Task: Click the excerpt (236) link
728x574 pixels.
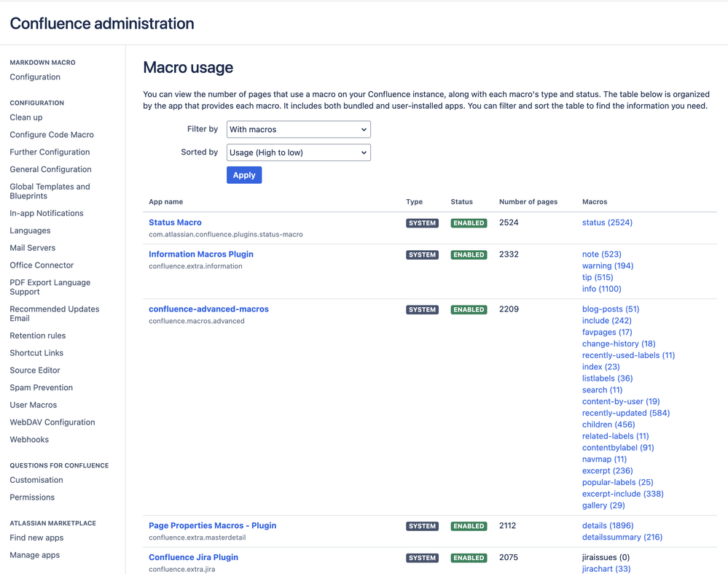Action: point(607,471)
